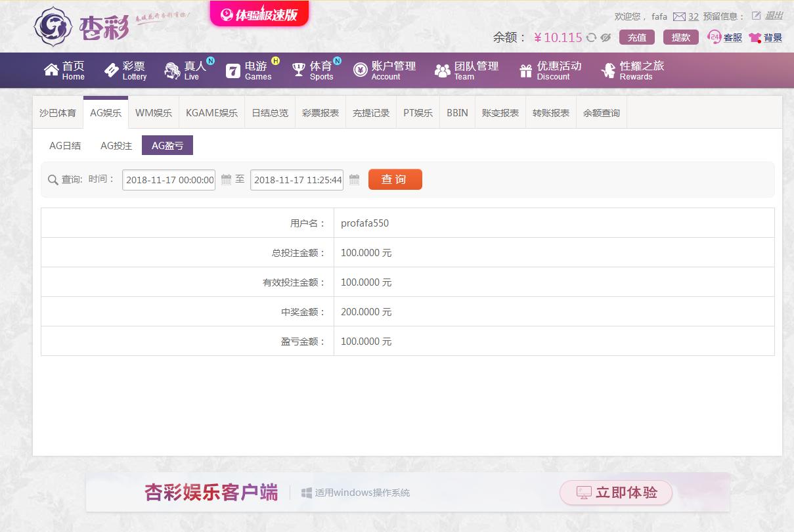Screen dimensions: 794x532
Task: Click the 充值 recharge button
Action: click(637, 37)
